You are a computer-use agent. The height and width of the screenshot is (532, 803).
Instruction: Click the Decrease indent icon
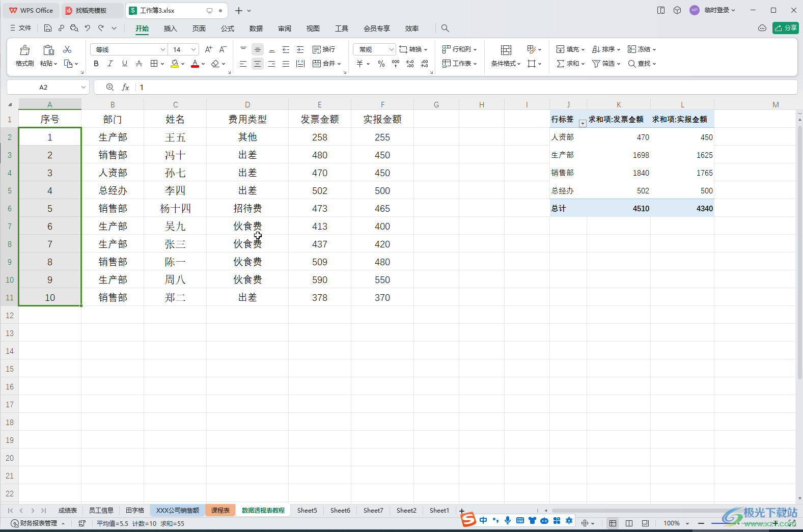click(x=286, y=49)
